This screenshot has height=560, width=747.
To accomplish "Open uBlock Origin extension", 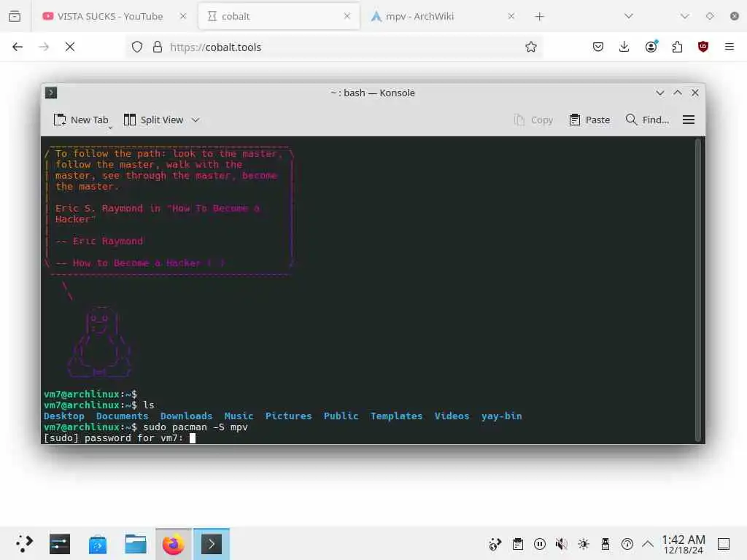I will pyautogui.click(x=703, y=47).
